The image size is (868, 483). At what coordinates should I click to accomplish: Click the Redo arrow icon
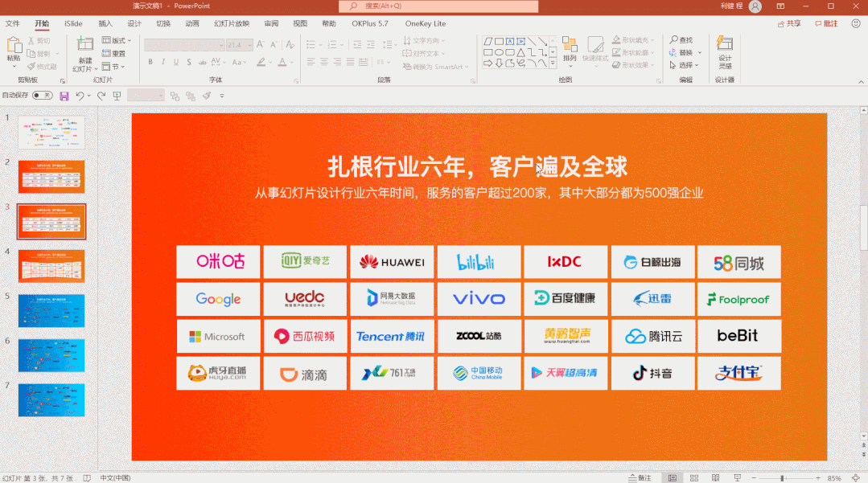click(x=101, y=96)
